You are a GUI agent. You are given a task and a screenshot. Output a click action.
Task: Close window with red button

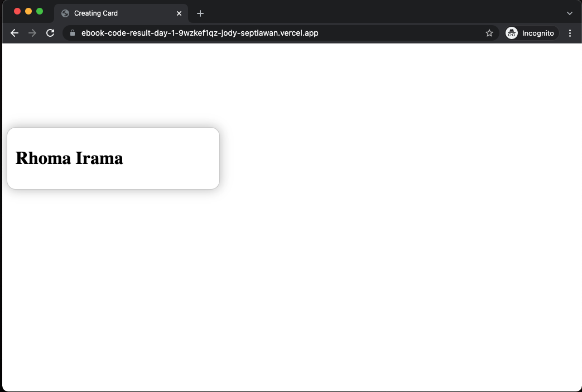tap(17, 11)
